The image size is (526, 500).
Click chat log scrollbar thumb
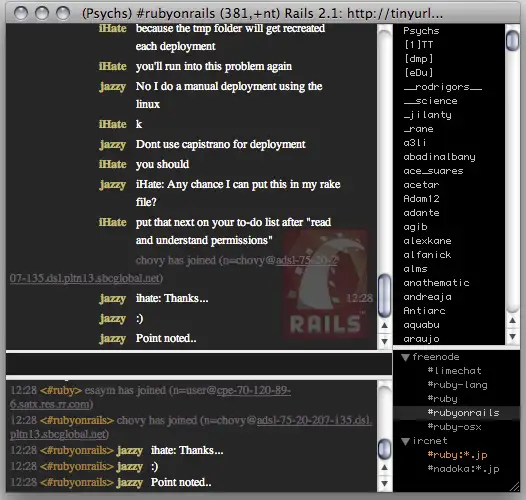[384, 296]
